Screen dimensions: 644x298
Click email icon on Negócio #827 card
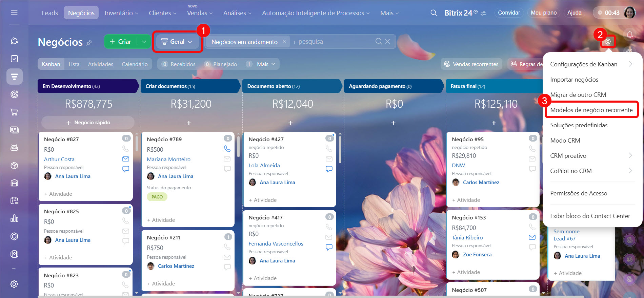125,159
